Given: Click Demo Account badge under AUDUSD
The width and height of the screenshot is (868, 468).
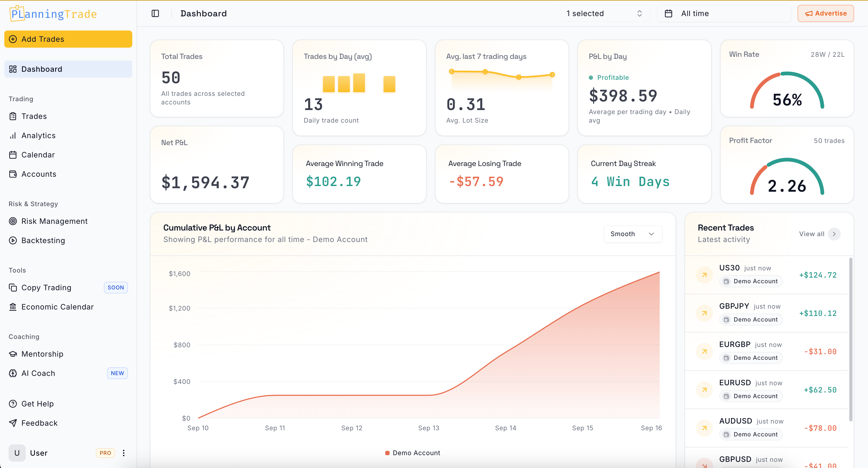Looking at the screenshot, I should pyautogui.click(x=751, y=434).
